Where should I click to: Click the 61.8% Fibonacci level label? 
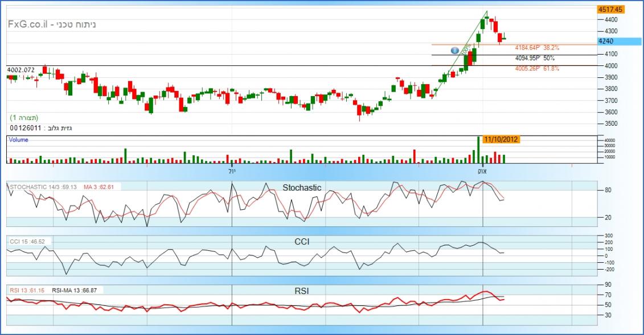tap(536, 69)
